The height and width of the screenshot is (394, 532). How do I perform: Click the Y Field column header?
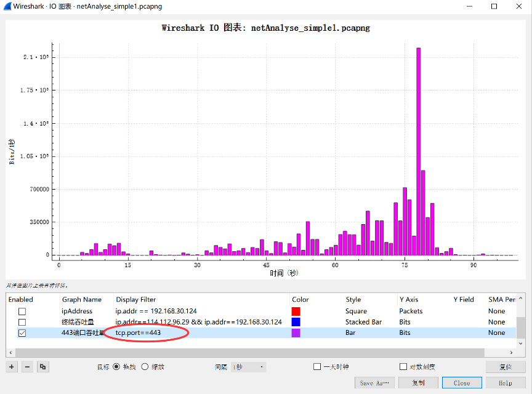click(464, 299)
